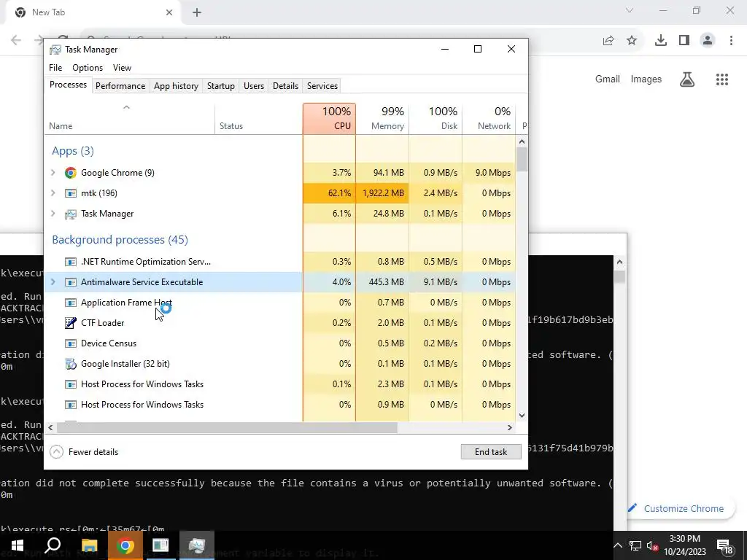Click the Task Manager row icon in Apps
Screen dimensions: 747x560
(71, 214)
